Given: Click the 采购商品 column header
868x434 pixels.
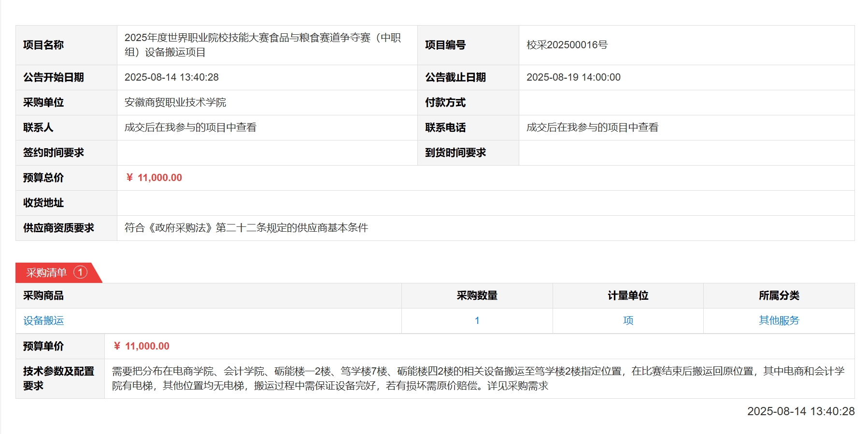Looking at the screenshot, I should (x=43, y=295).
